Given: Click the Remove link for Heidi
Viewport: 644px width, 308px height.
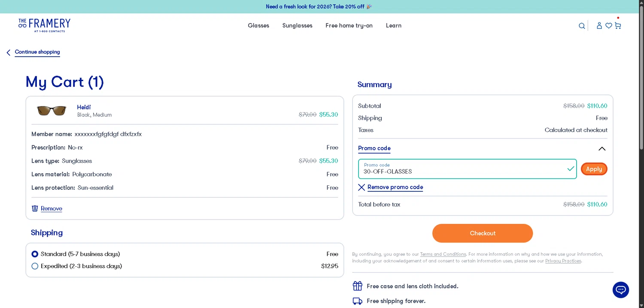Looking at the screenshot, I should [x=52, y=208].
